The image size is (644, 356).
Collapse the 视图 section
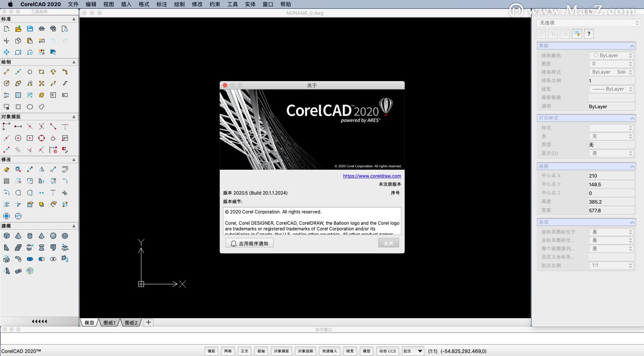click(x=632, y=167)
